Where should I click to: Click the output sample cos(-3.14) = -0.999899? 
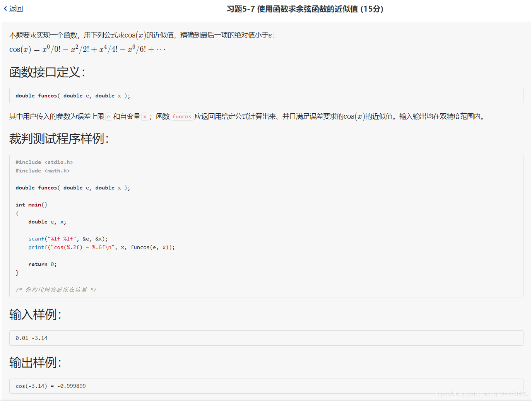click(51, 386)
